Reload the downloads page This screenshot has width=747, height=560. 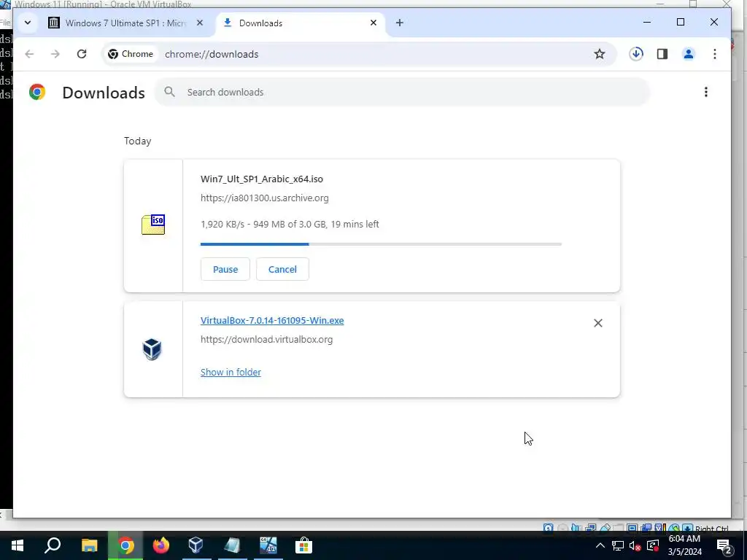[82, 54]
